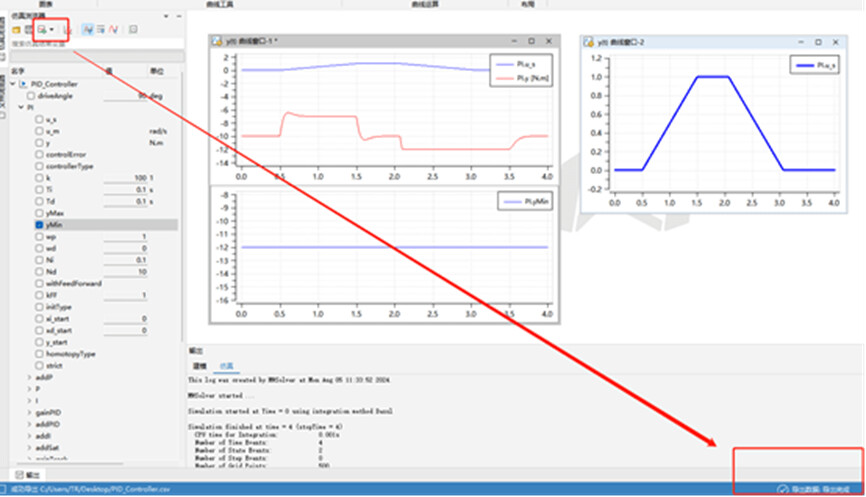
Task: Collapse the PI tree node
Action: tap(21, 107)
